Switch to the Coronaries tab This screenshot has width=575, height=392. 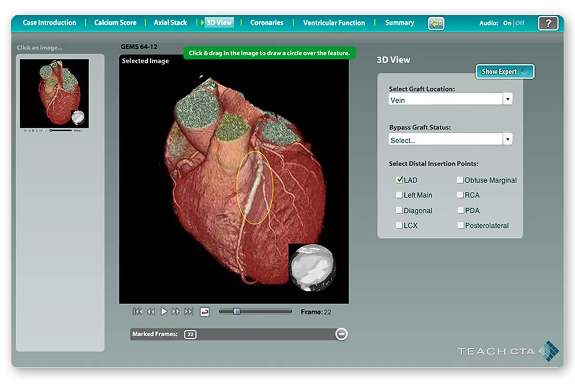(266, 23)
